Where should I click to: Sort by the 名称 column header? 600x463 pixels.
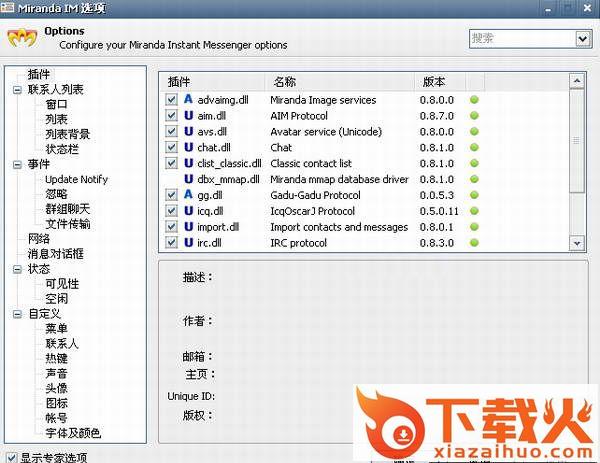coord(339,82)
